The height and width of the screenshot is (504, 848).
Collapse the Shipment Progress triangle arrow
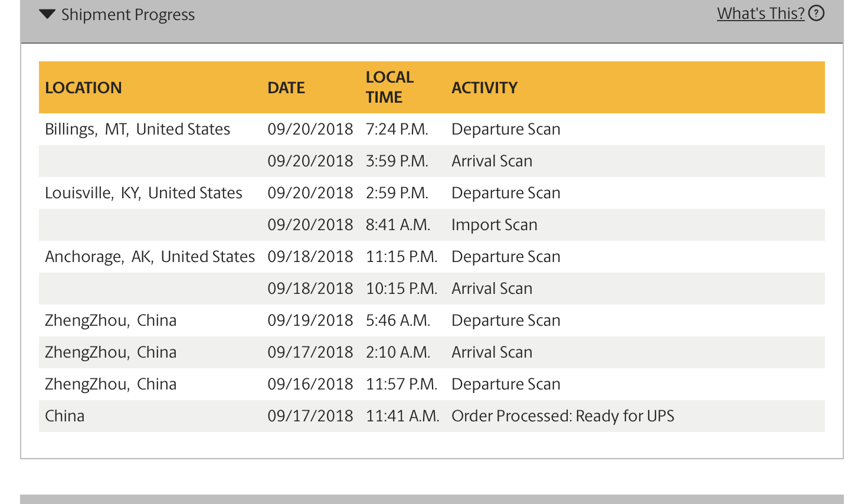pos(47,14)
